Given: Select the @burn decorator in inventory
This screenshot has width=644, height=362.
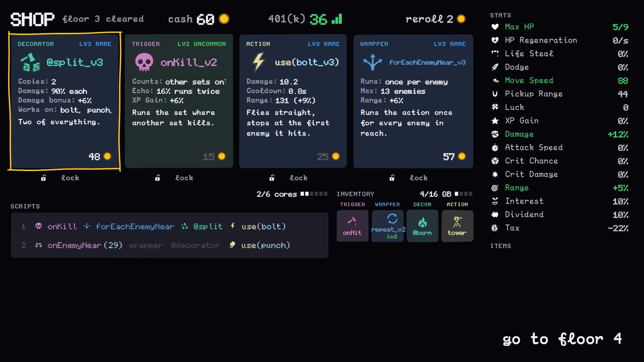Looking at the screenshot, I should point(422,226).
